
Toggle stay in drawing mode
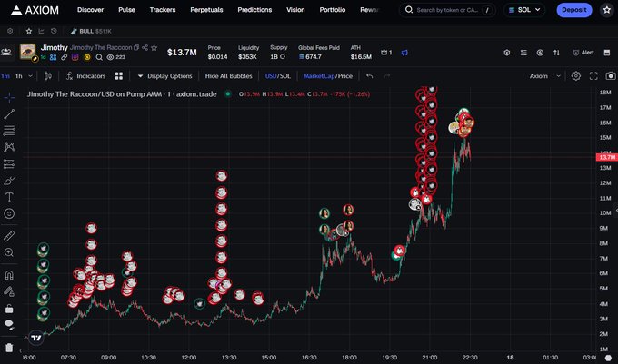coord(9,291)
